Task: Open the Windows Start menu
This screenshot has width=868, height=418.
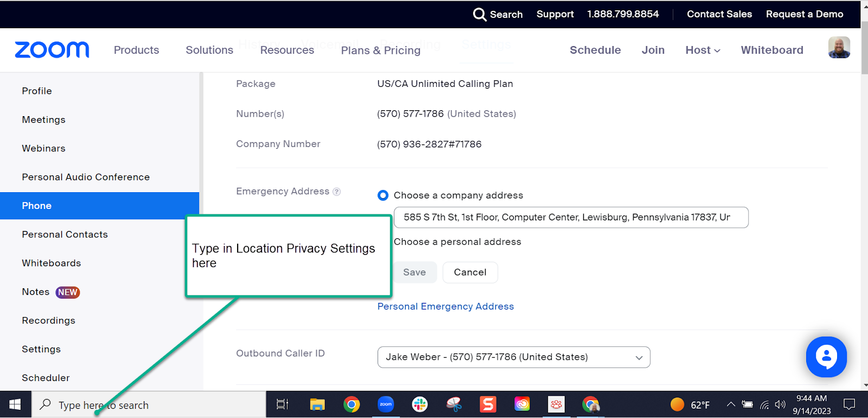Action: pyautogui.click(x=15, y=404)
